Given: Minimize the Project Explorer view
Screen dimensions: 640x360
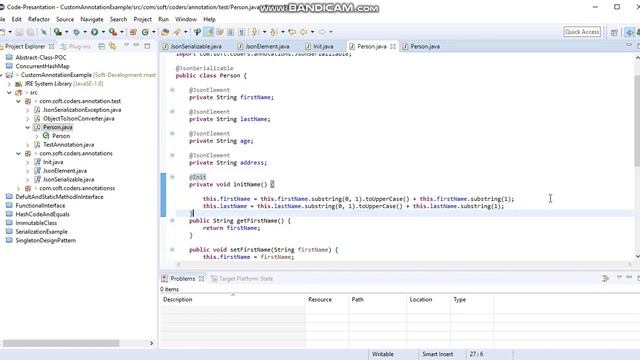Looking at the screenshot, I should pos(136,45).
